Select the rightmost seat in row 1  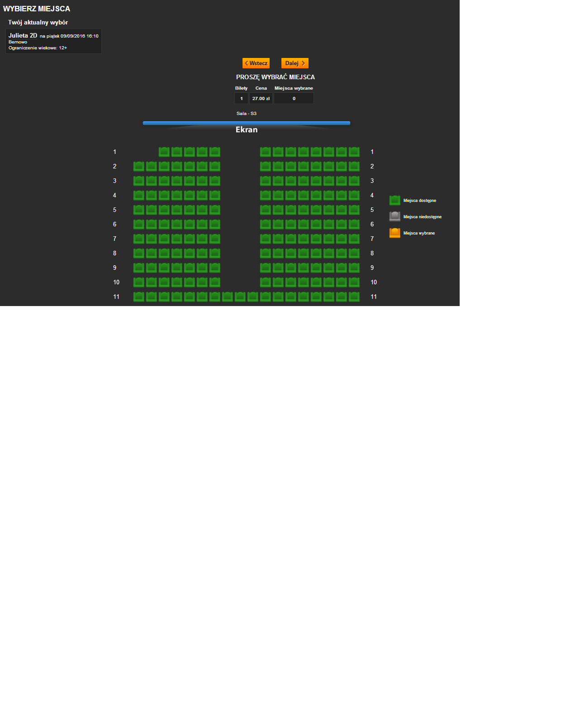pyautogui.click(x=354, y=152)
